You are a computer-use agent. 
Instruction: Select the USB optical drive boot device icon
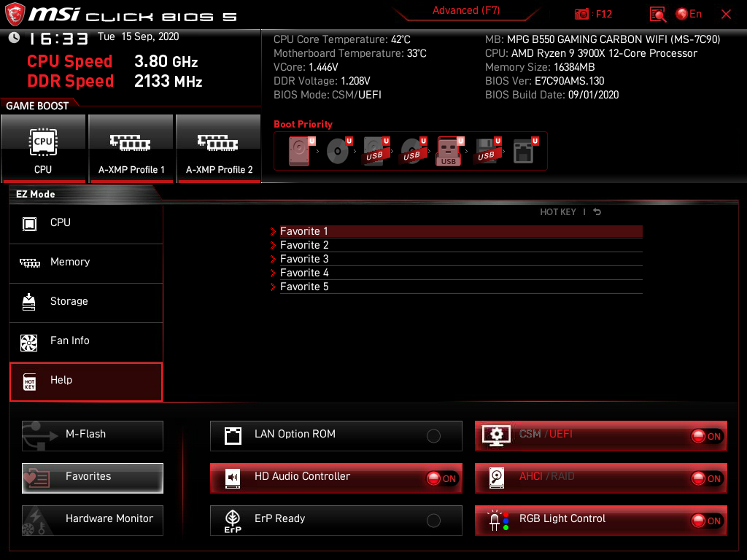click(x=414, y=151)
